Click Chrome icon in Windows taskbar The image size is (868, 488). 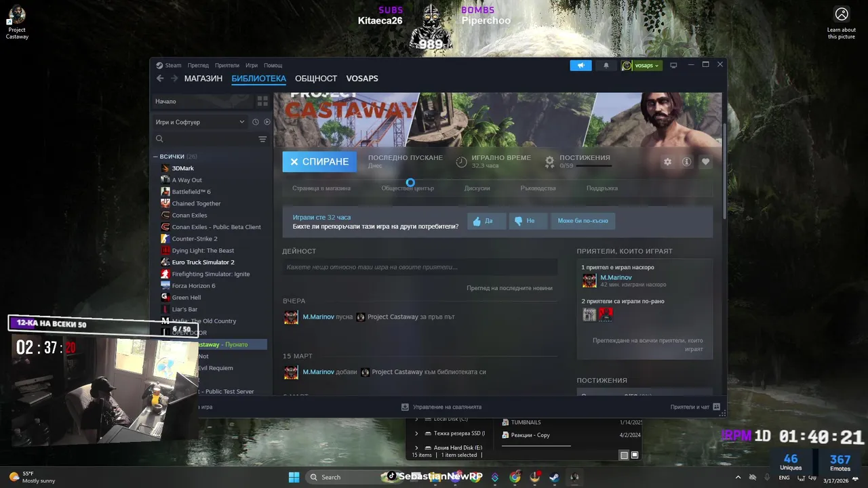515,477
